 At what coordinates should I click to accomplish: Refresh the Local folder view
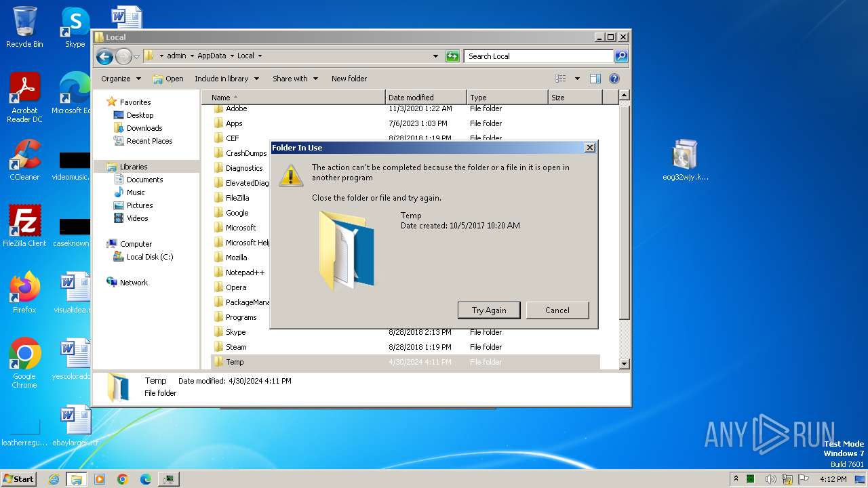[452, 56]
